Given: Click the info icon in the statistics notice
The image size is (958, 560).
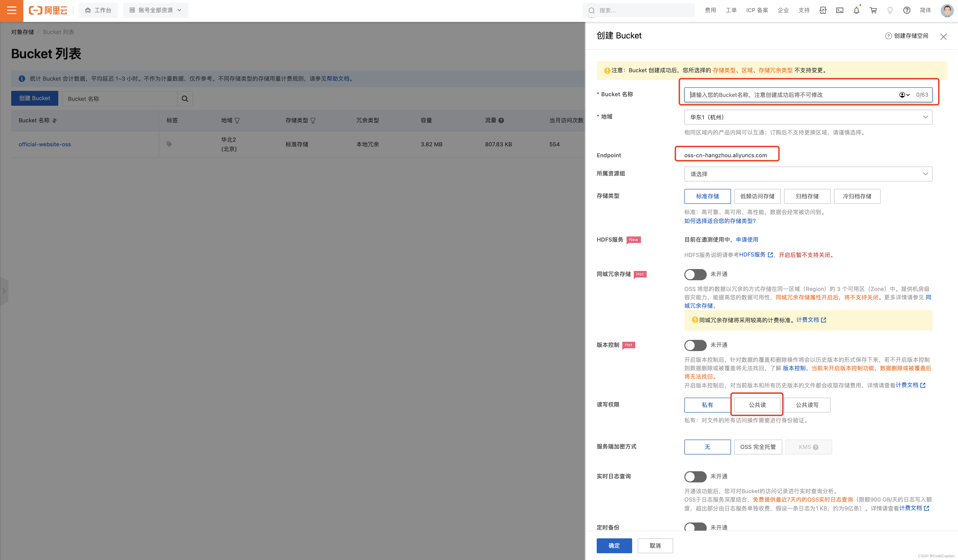Looking at the screenshot, I should point(22,79).
